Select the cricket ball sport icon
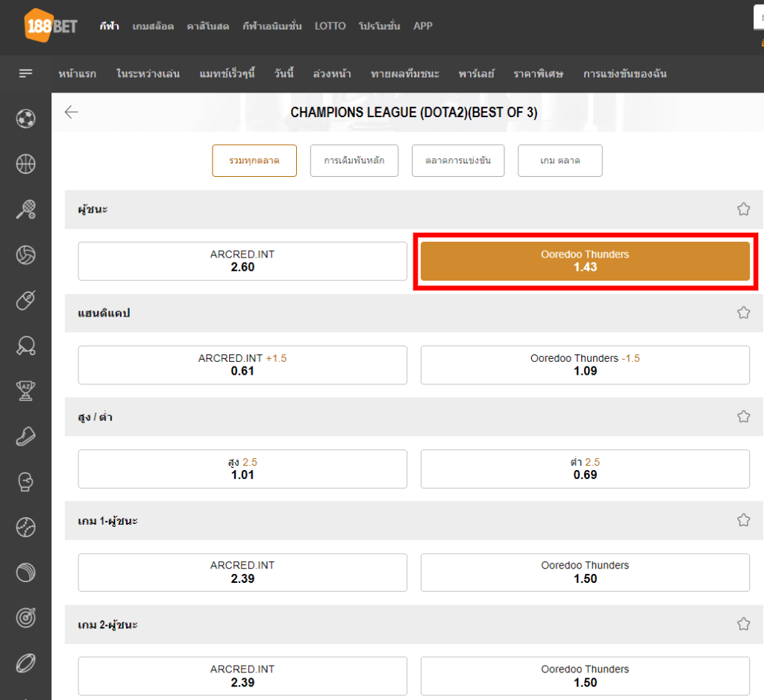764x700 pixels. (25, 572)
